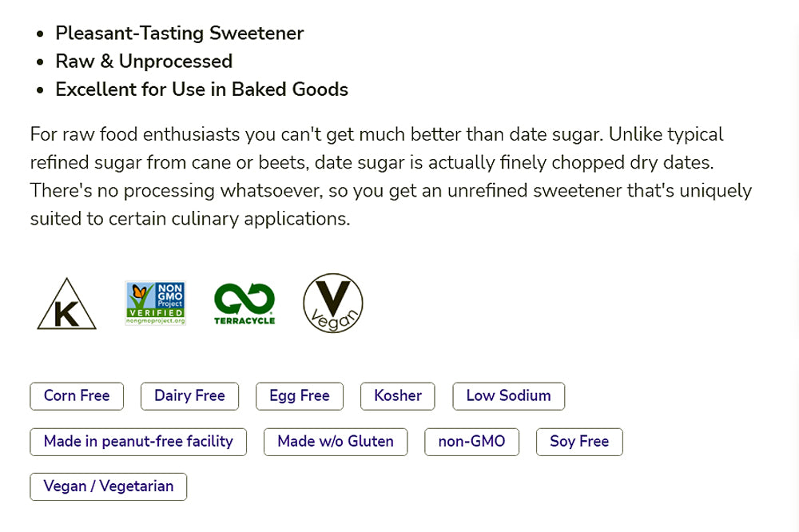
Task: Open the Low Sodium tag
Action: coord(508,396)
